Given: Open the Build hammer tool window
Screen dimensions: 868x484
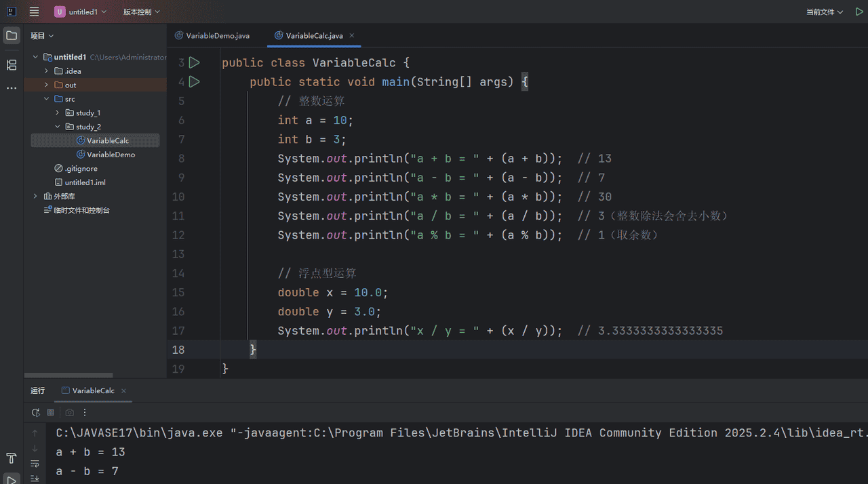Looking at the screenshot, I should click(x=12, y=458).
